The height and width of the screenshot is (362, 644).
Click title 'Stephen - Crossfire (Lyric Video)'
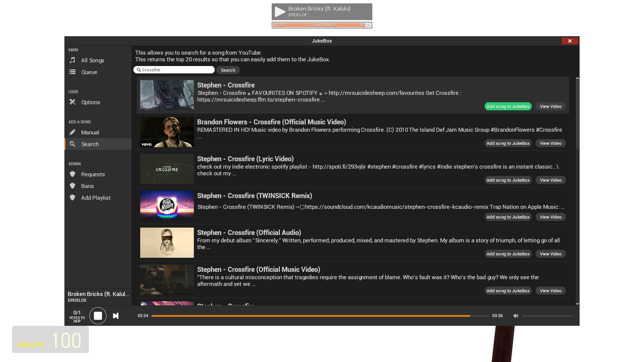point(246,159)
